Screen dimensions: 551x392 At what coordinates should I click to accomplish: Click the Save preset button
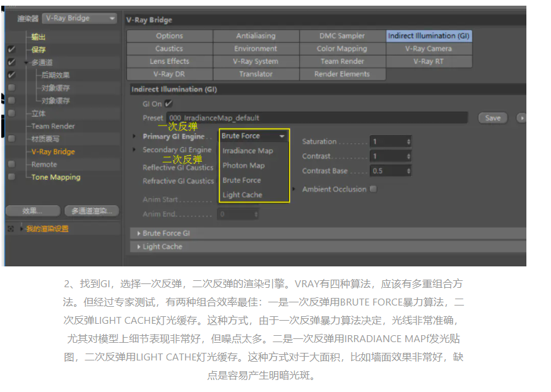[493, 118]
